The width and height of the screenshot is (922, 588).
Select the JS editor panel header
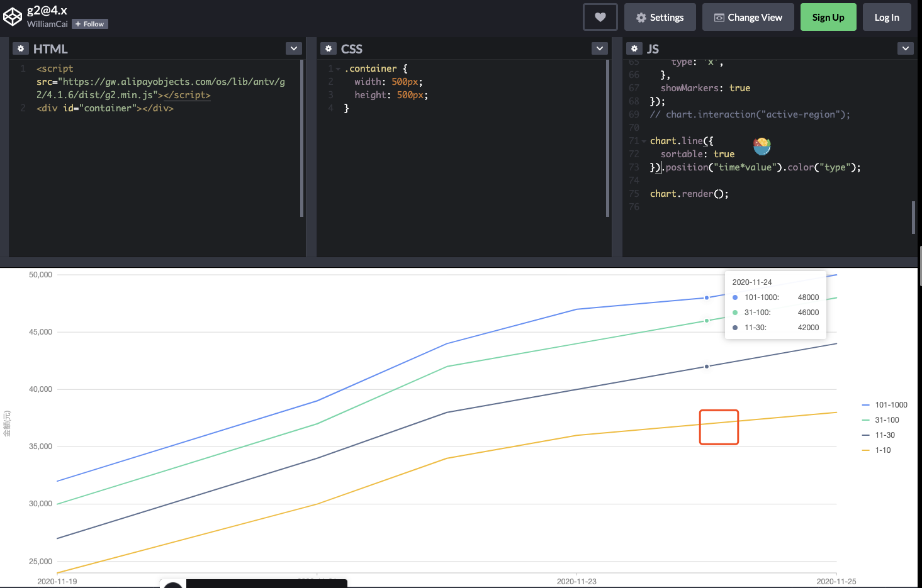click(x=653, y=48)
